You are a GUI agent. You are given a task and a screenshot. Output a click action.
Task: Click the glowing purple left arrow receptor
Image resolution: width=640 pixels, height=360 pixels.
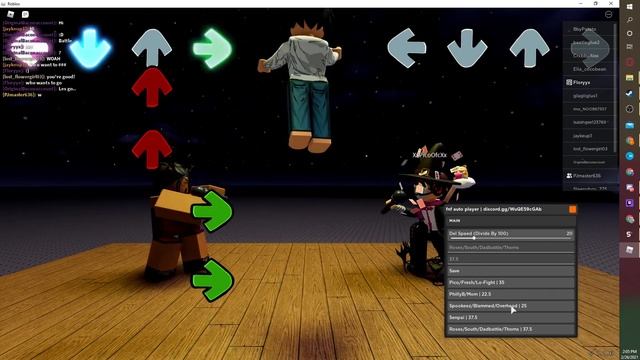[x=31, y=48]
